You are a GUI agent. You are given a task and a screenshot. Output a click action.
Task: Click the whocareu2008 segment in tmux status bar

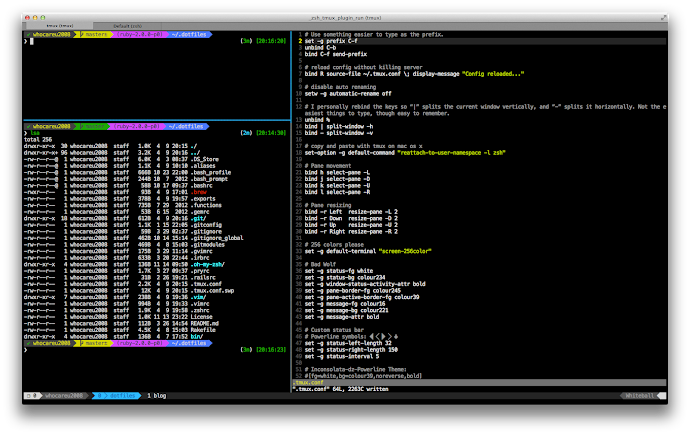[64, 395]
